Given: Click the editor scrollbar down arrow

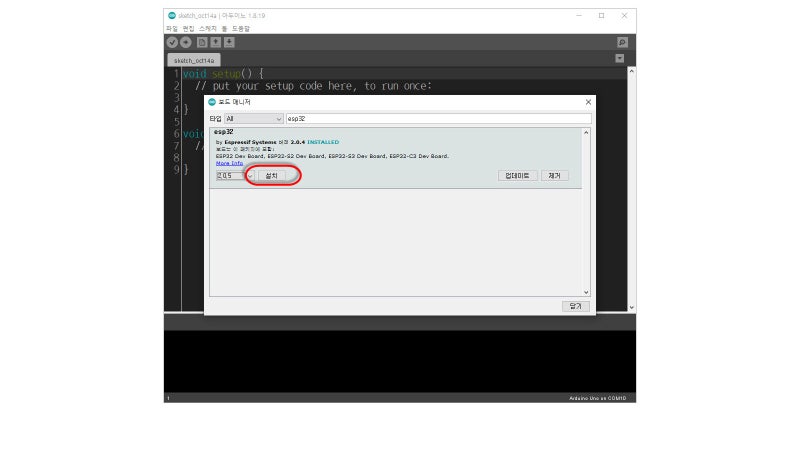Looking at the screenshot, I should pos(632,307).
